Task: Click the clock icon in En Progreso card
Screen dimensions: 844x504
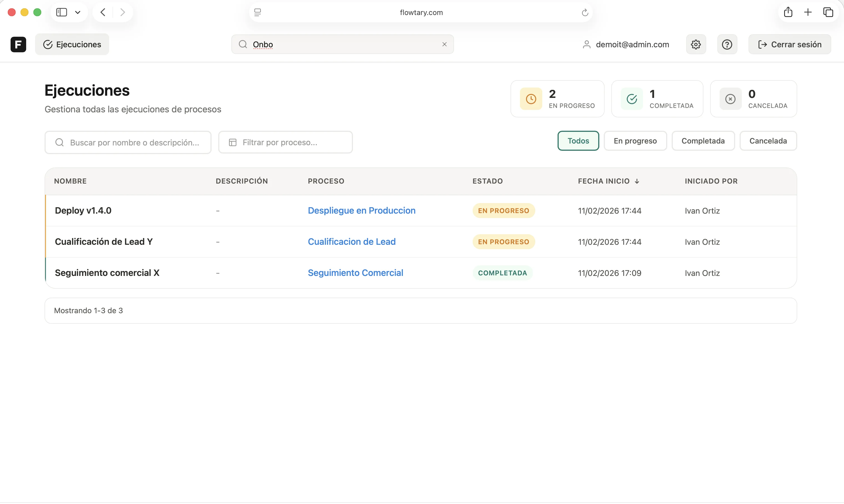Action: [x=531, y=99]
